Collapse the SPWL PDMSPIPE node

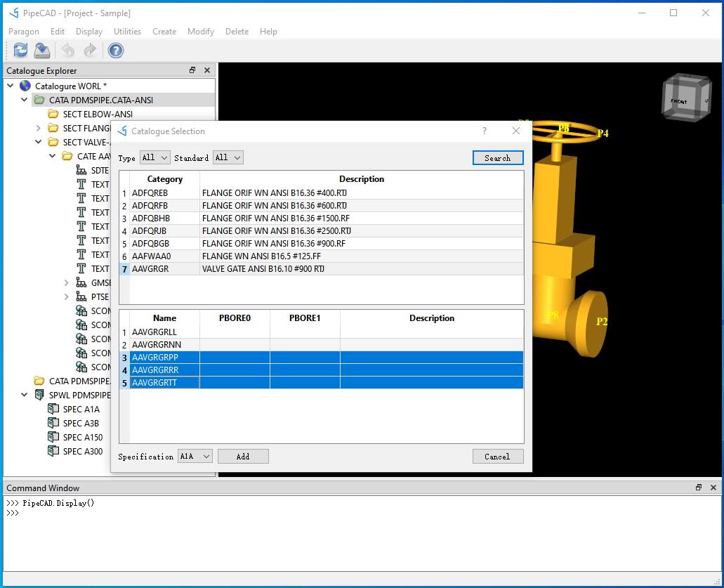pos(24,395)
